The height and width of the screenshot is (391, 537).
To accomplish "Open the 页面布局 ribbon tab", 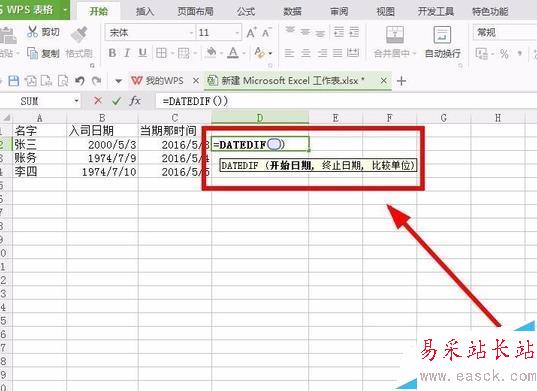I will click(196, 12).
